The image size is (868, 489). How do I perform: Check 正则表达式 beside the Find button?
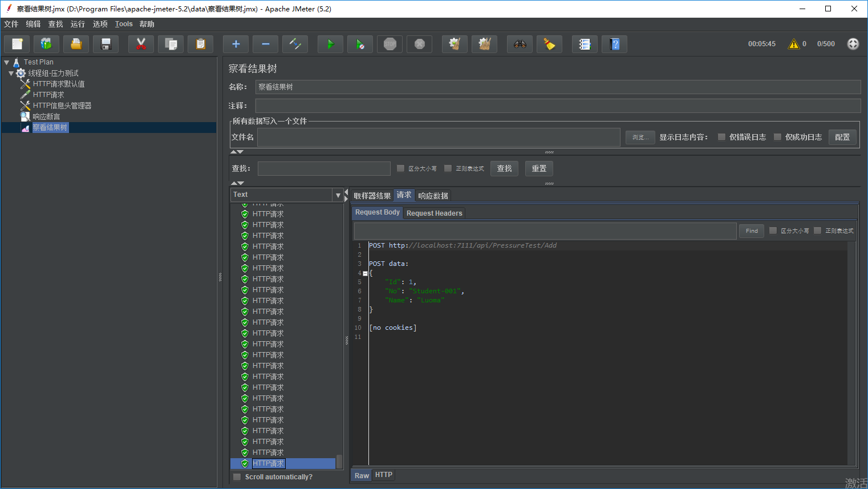(818, 231)
